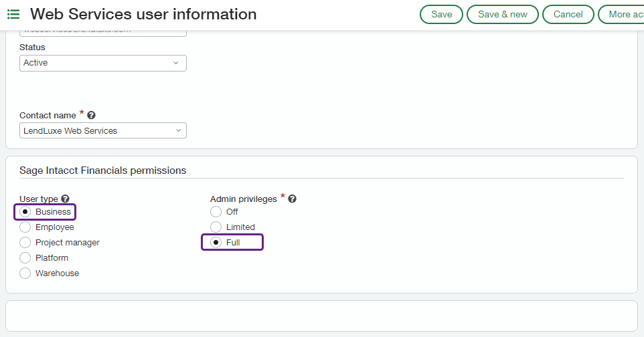Screen dimensions: 644x337
Task: Select the Platform user type
Action: click(x=26, y=258)
